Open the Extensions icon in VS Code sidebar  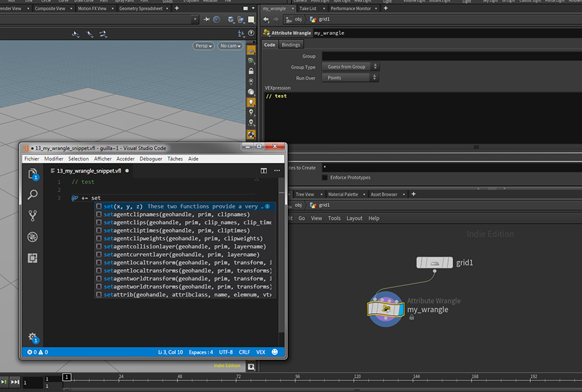tap(33, 258)
